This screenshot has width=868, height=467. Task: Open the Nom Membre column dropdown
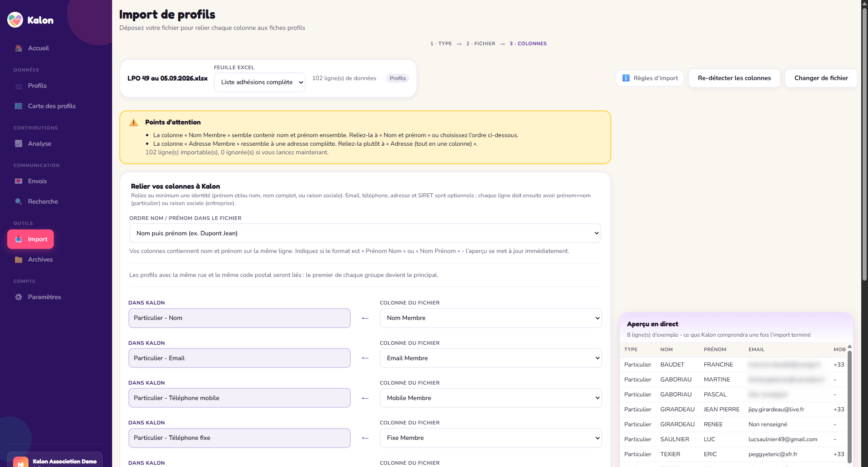coord(491,318)
